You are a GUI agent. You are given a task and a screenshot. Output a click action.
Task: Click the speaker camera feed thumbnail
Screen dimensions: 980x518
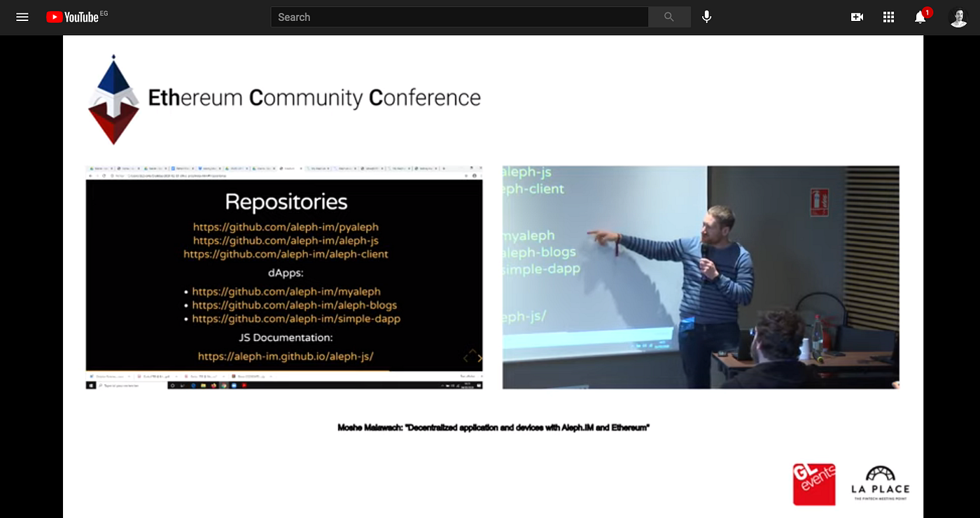tap(701, 277)
